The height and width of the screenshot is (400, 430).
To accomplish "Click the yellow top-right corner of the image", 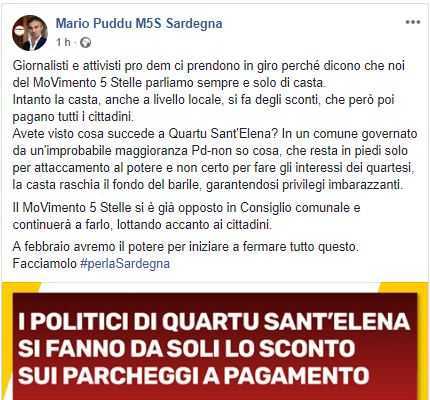I will point(406,287).
